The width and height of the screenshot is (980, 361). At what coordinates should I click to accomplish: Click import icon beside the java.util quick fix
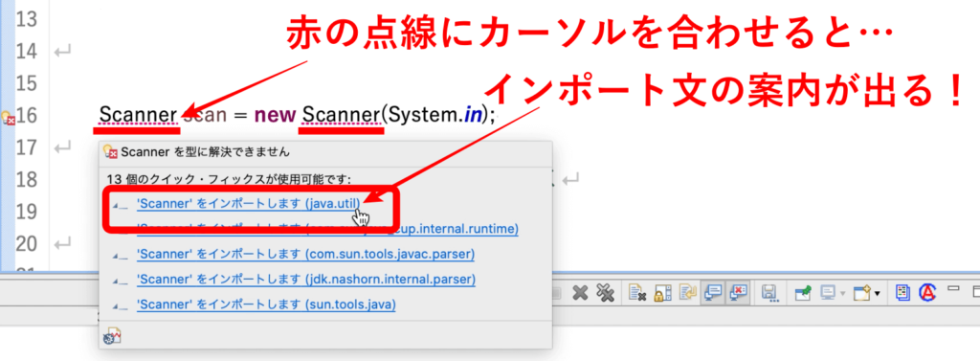pyautogui.click(x=121, y=207)
